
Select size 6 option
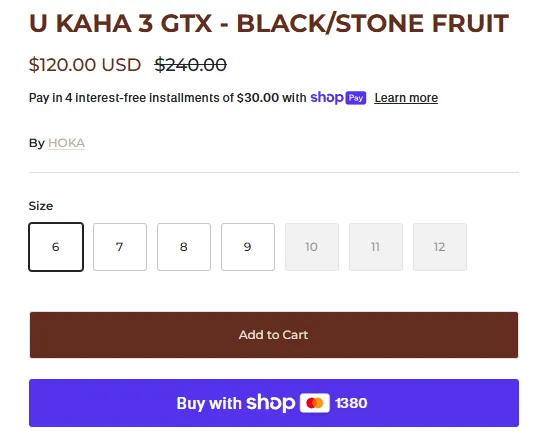(x=56, y=247)
